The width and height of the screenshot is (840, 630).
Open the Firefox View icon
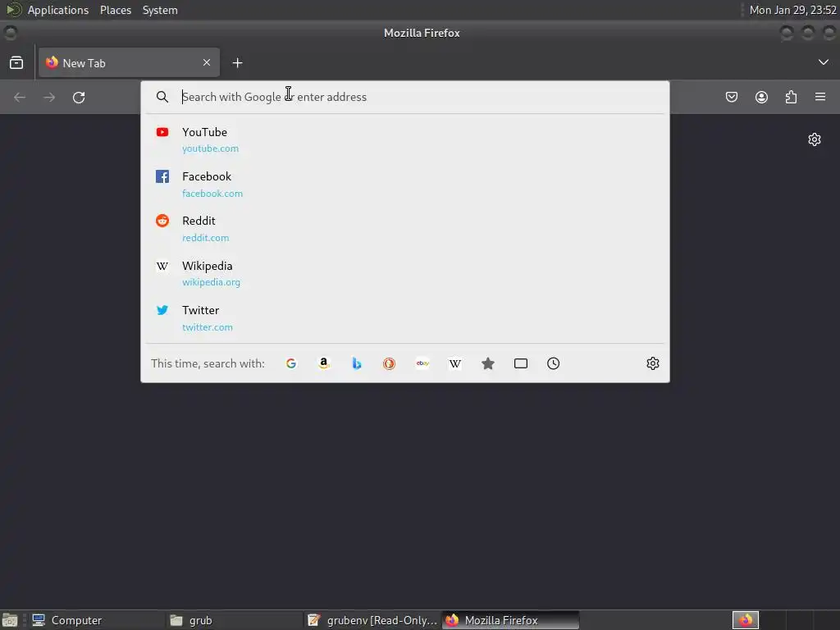16,62
